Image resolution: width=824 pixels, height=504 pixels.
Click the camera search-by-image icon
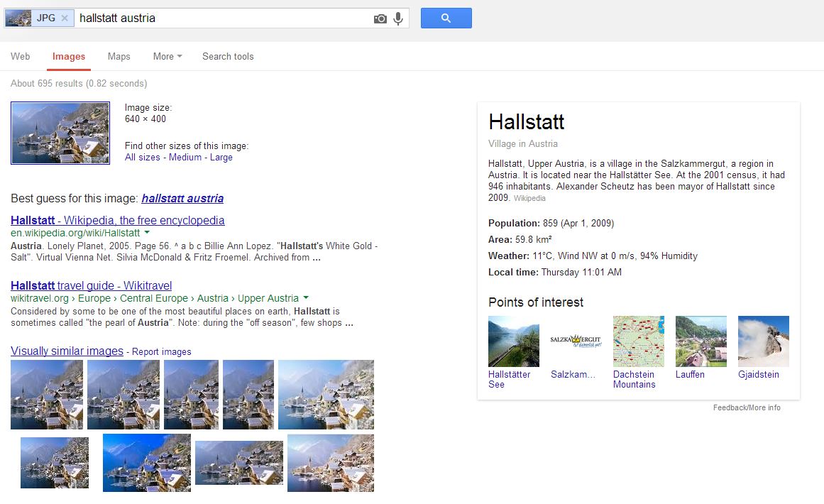click(380, 18)
